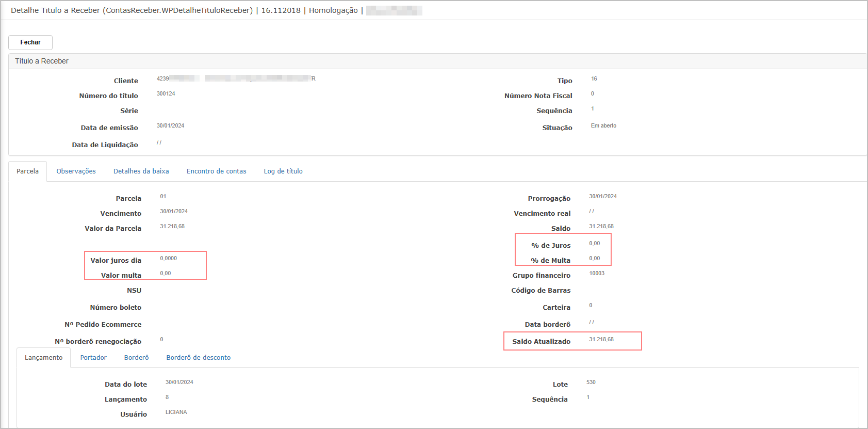The image size is (868, 429).
Task: Click the Lote value 530
Action: pyautogui.click(x=591, y=383)
